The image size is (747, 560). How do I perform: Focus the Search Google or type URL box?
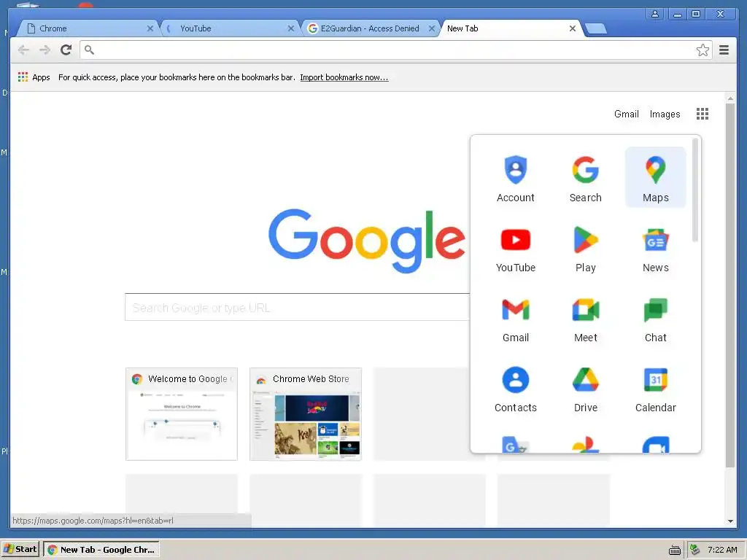[x=298, y=307]
